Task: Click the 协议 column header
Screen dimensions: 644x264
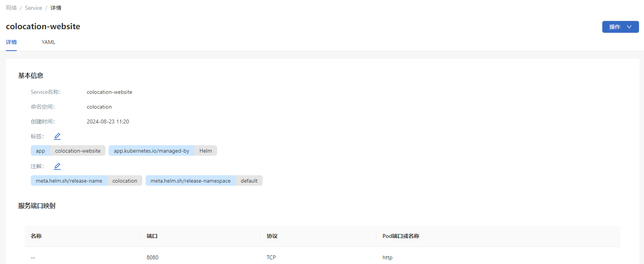Action: 272,236
